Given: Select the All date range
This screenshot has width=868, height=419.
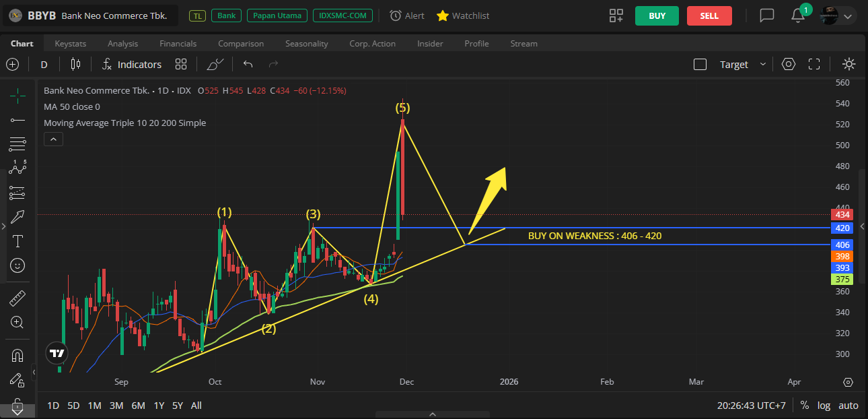Looking at the screenshot, I should click(196, 406).
